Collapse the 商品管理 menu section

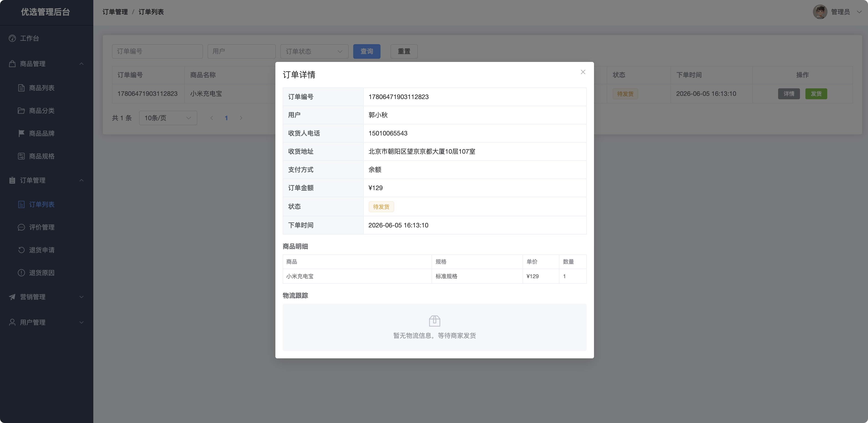pos(46,64)
